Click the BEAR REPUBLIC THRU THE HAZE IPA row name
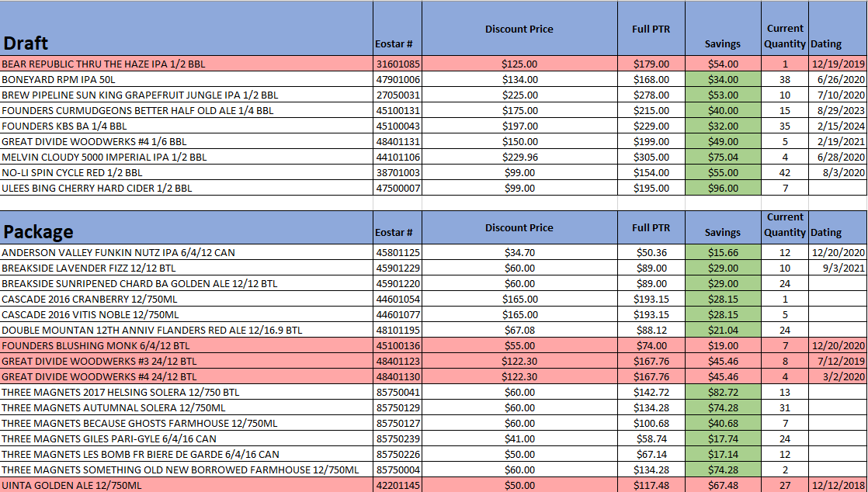Viewport: 868px width, 492px height. (x=186, y=64)
